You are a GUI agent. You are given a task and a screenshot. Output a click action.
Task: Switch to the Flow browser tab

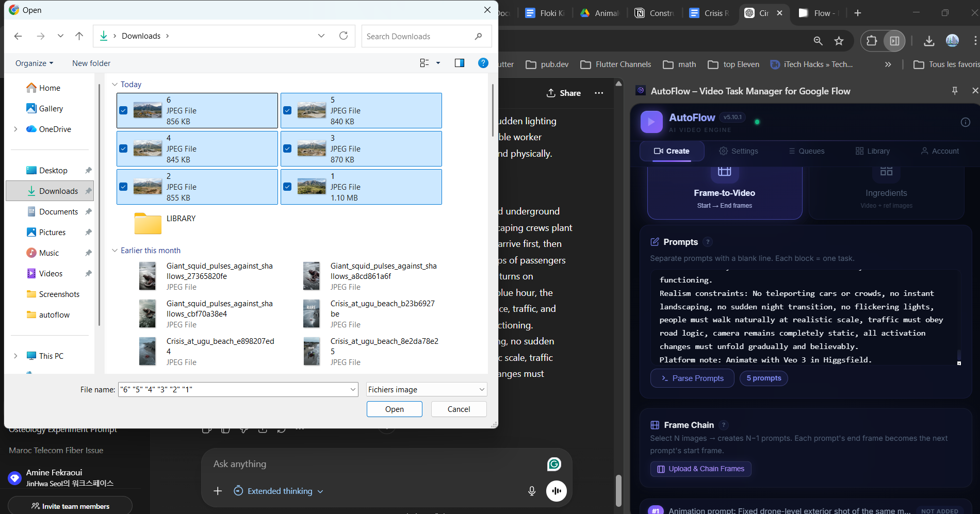pos(818,13)
